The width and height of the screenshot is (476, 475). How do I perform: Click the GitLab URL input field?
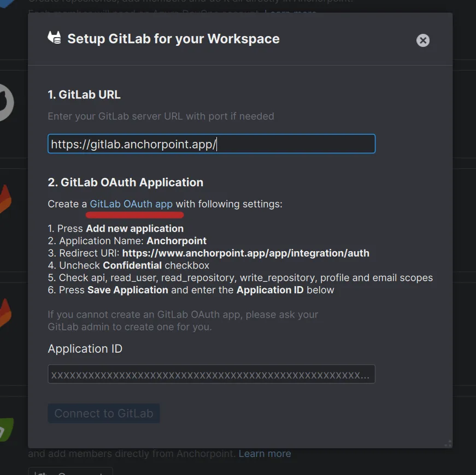coord(211,144)
